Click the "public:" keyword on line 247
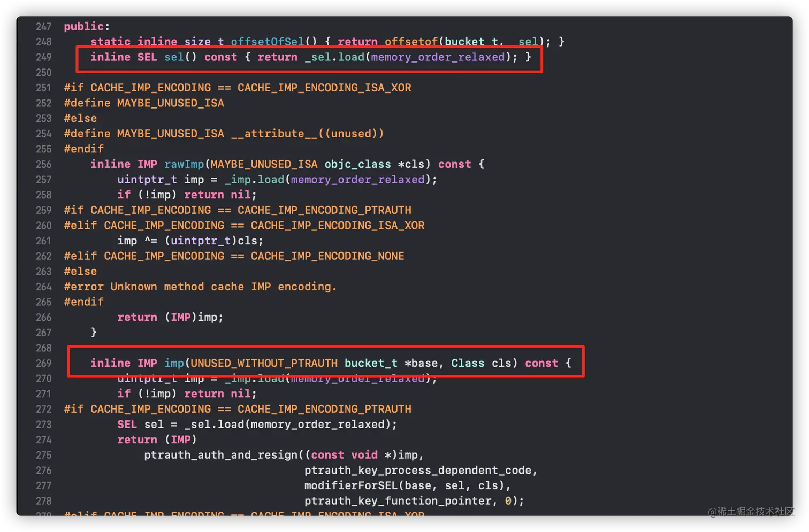 [87, 26]
